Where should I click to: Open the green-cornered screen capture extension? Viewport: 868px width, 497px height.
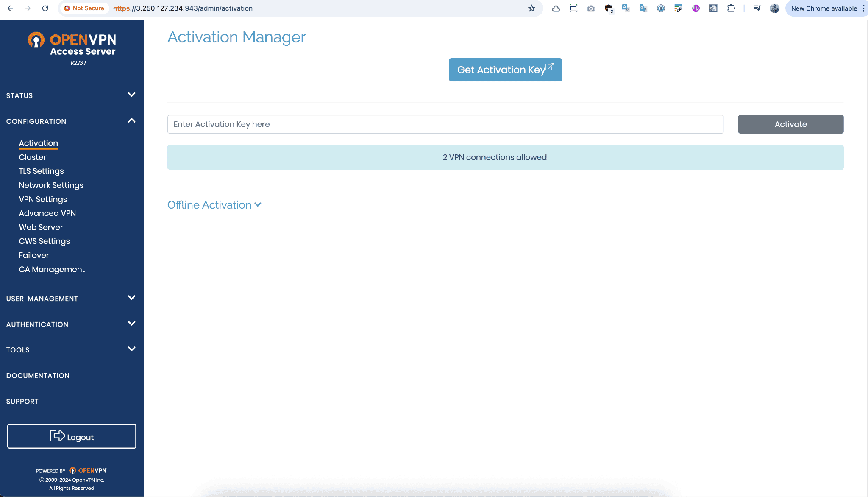pos(573,8)
